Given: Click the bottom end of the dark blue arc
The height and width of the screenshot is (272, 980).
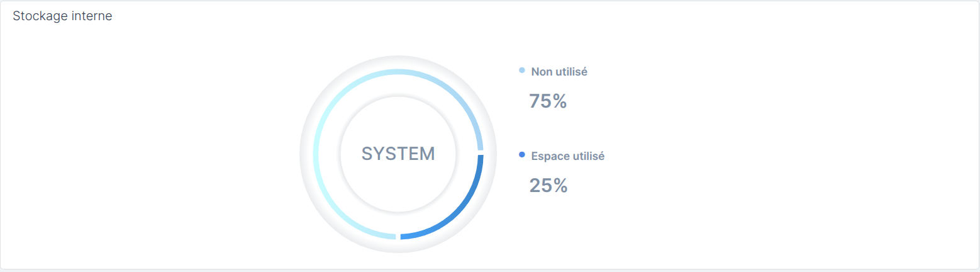Looking at the screenshot, I should [404, 237].
